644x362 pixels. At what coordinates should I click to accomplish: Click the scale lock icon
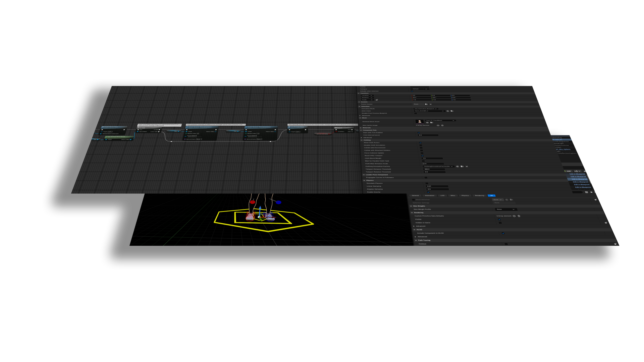click(x=377, y=100)
